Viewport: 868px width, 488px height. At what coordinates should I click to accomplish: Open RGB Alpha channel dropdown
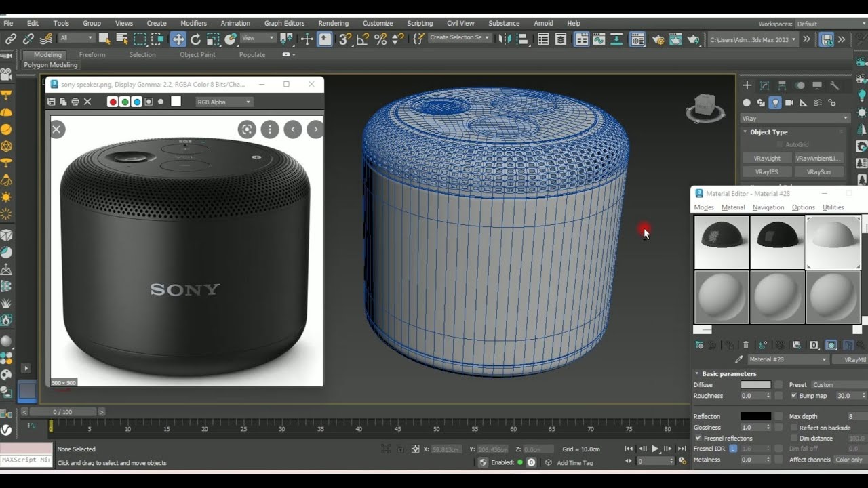pos(224,102)
